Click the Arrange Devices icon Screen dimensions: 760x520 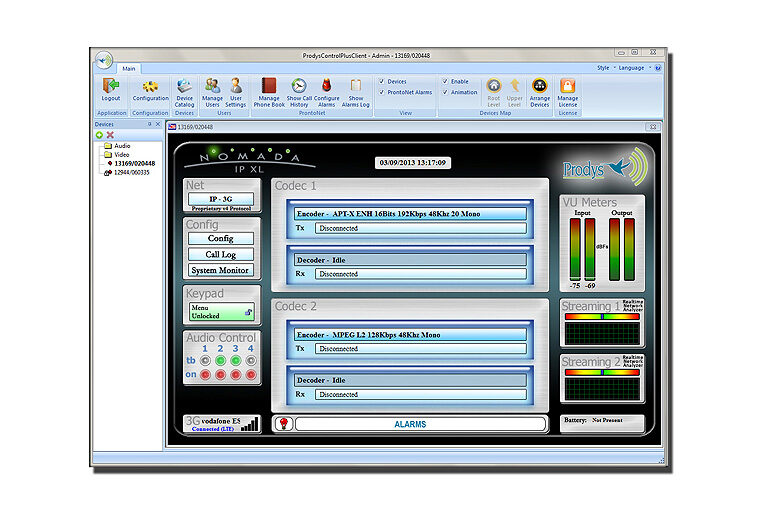(539, 87)
